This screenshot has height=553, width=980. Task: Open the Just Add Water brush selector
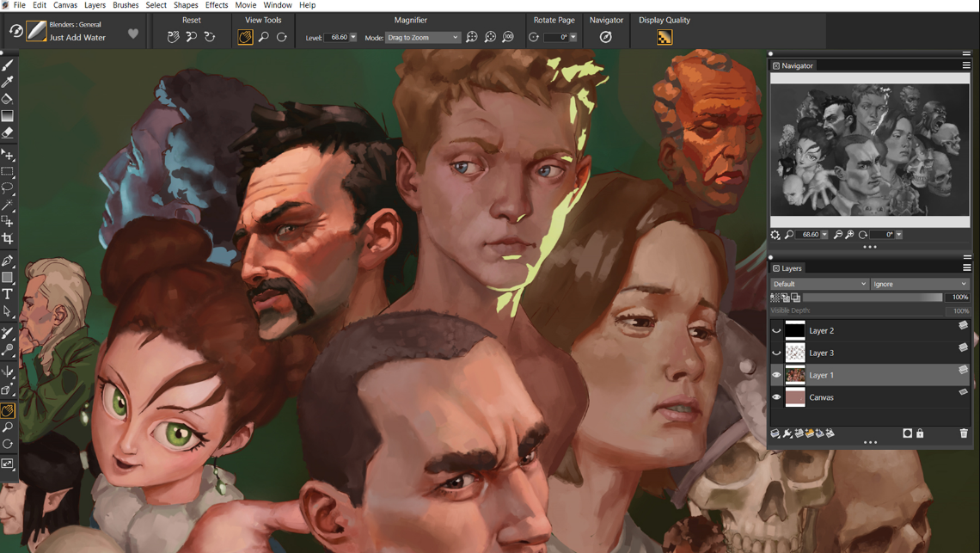point(36,31)
